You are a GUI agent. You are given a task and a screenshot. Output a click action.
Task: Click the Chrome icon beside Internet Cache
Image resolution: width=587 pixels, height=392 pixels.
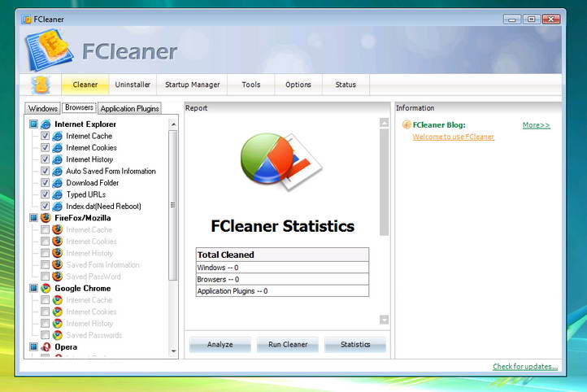click(57, 300)
